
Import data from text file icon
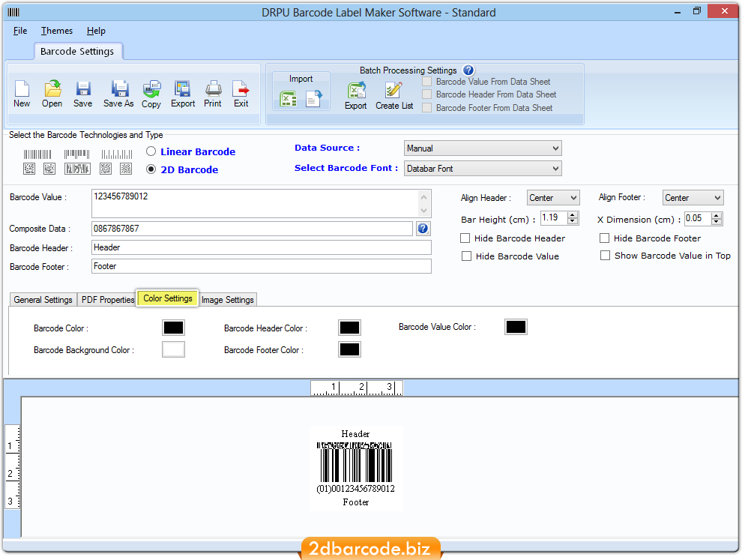click(x=314, y=98)
